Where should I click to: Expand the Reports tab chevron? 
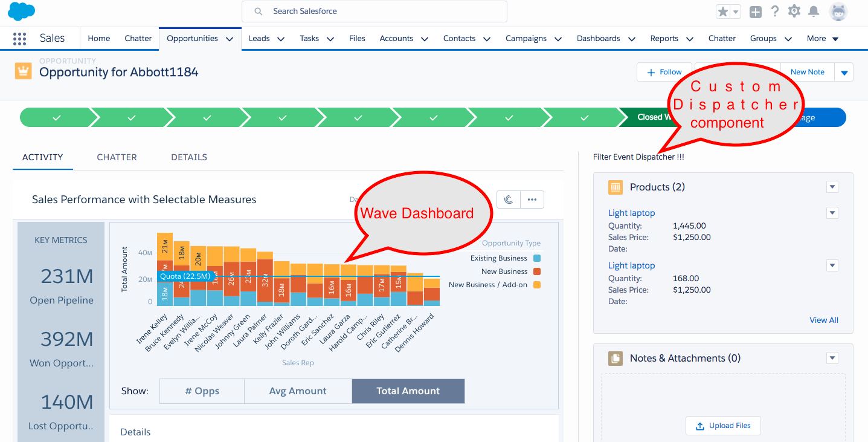click(x=690, y=39)
